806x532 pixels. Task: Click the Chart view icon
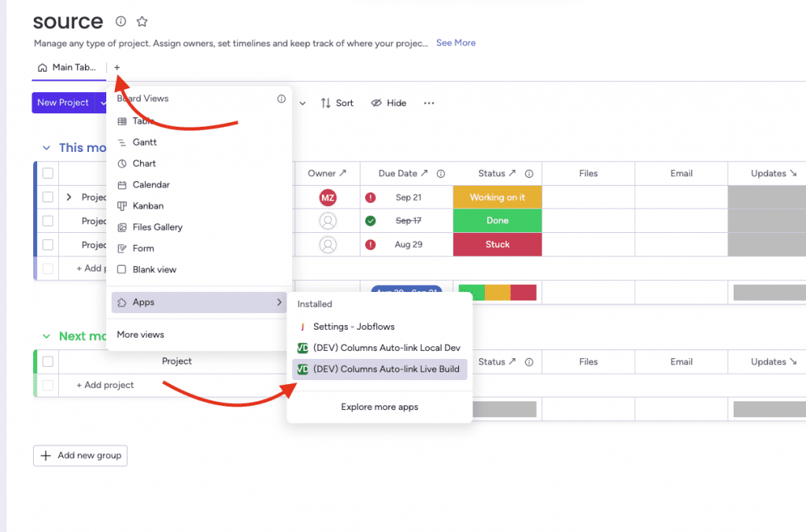(122, 164)
